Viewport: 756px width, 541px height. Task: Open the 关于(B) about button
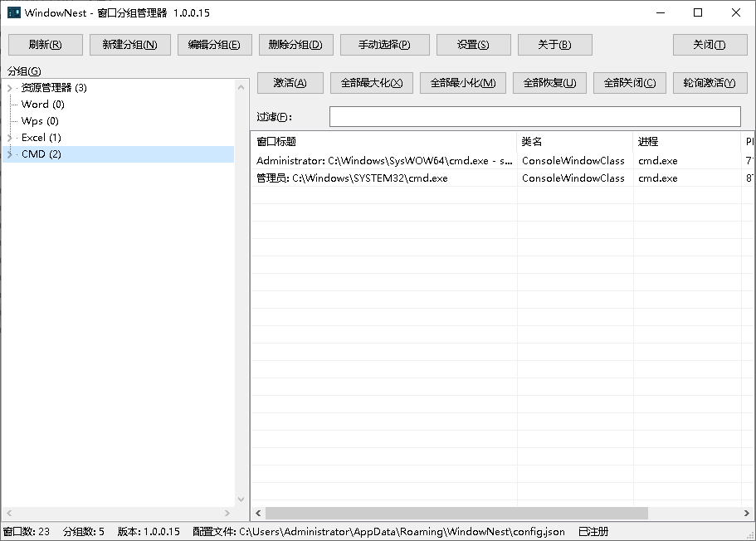(555, 45)
